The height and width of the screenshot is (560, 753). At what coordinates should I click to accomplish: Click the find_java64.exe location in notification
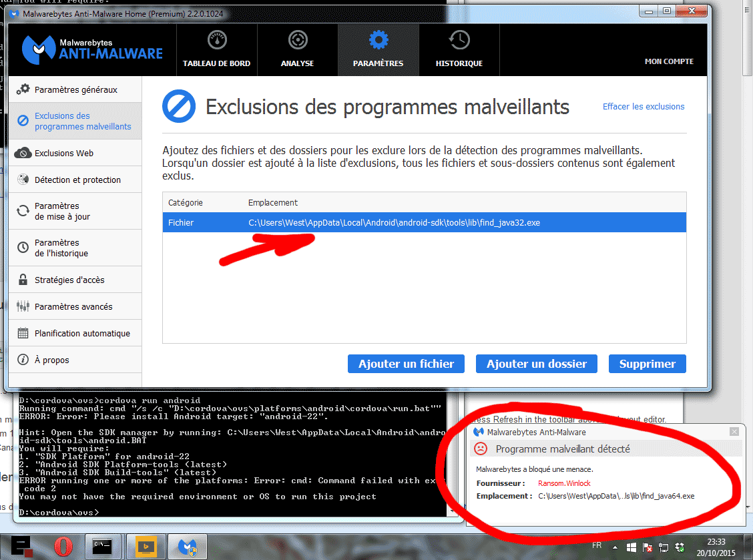click(616, 496)
